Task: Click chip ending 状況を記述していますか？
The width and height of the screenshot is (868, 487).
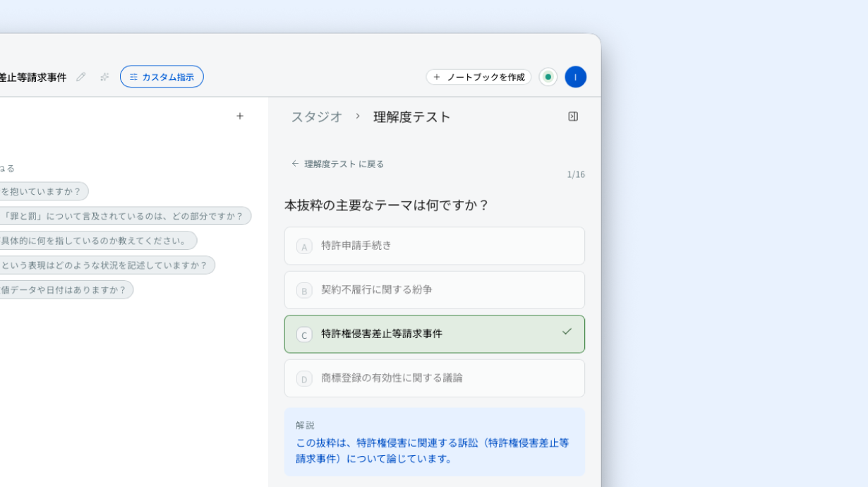Action: click(x=106, y=265)
